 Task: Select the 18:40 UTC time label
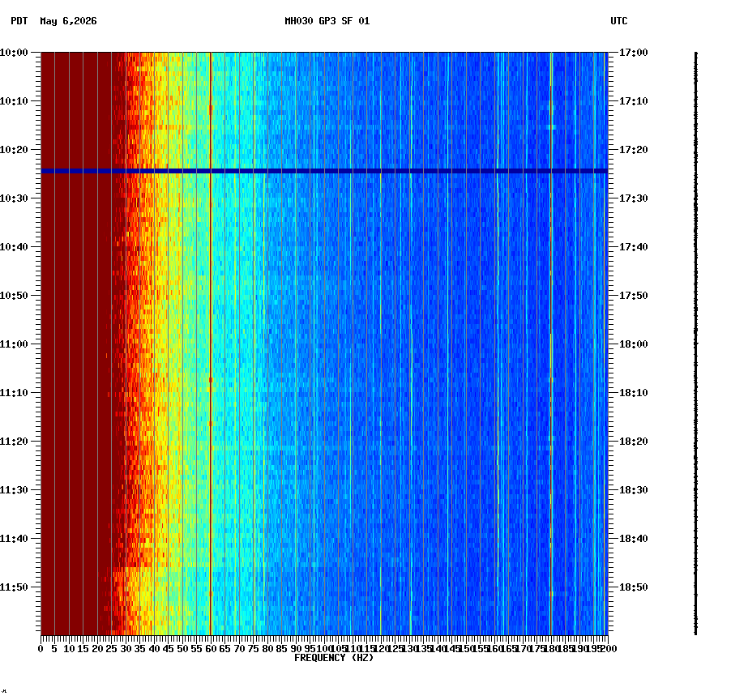pyautogui.click(x=634, y=538)
